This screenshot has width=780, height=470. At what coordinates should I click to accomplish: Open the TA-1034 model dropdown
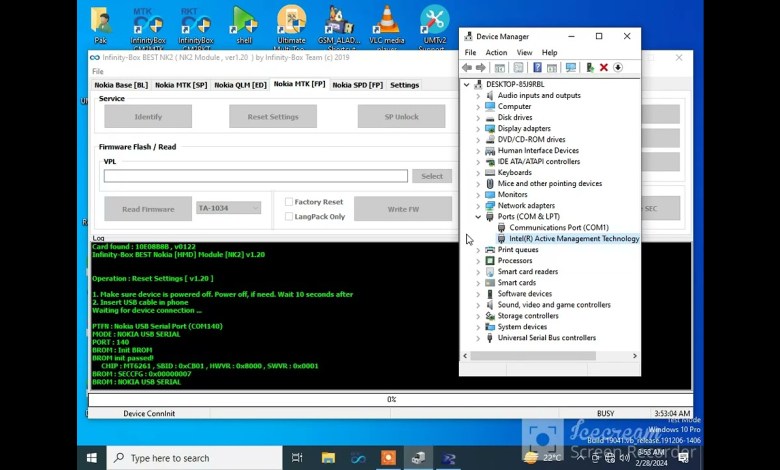coord(229,208)
